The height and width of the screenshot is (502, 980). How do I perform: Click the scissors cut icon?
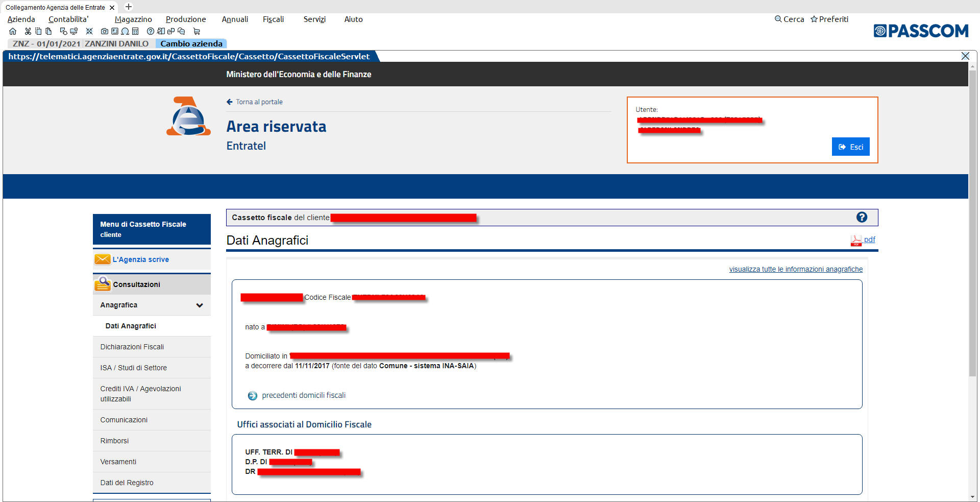pyautogui.click(x=28, y=31)
